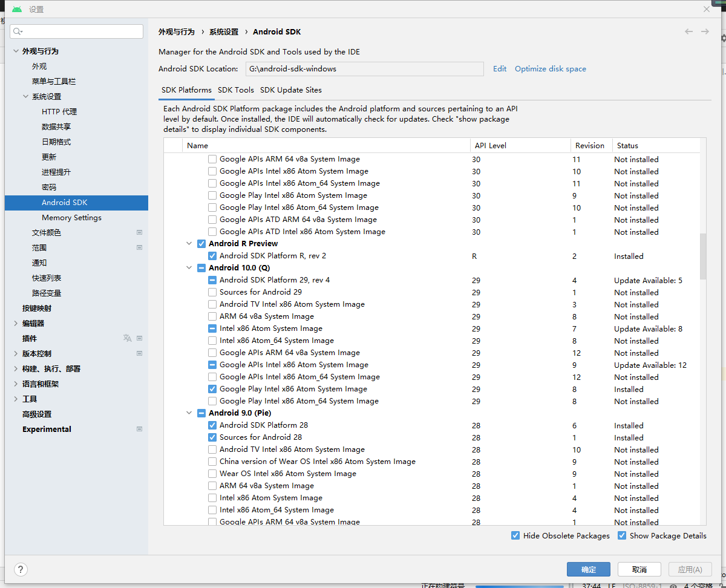Check Sources for Android 29 for installation
The image size is (726, 588).
pos(212,292)
